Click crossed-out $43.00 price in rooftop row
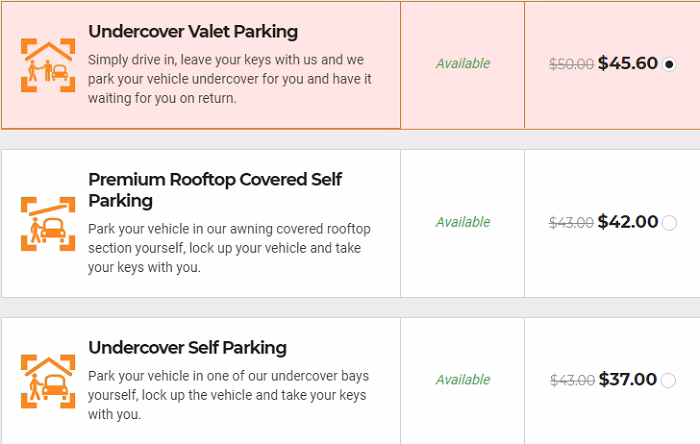The image size is (700, 444). 572,223
